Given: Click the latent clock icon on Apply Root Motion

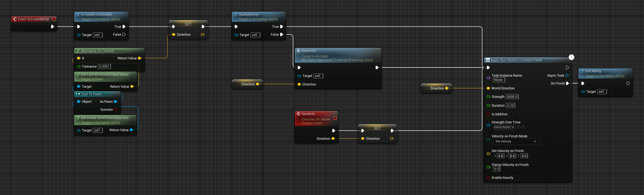Looking at the screenshot, I should pyautogui.click(x=571, y=57).
